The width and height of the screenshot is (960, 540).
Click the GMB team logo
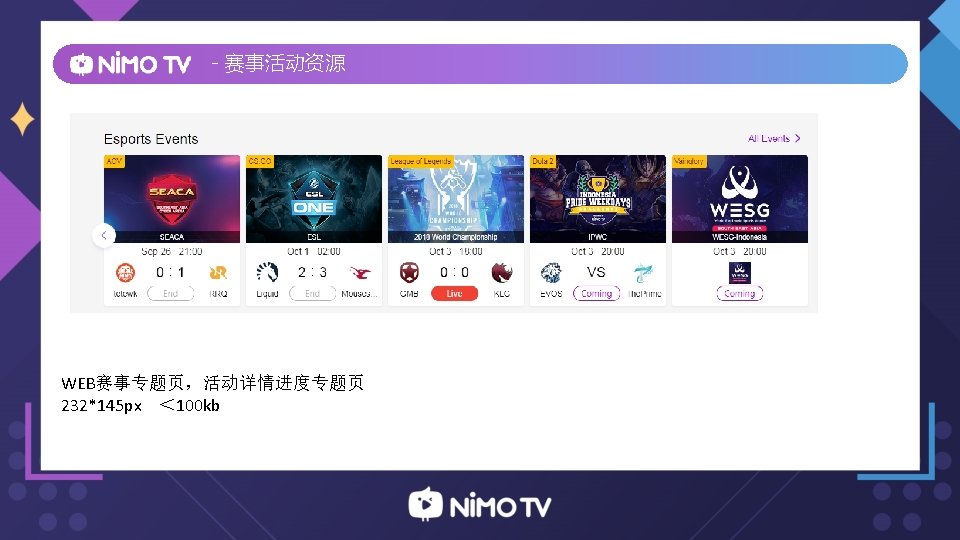click(x=409, y=272)
